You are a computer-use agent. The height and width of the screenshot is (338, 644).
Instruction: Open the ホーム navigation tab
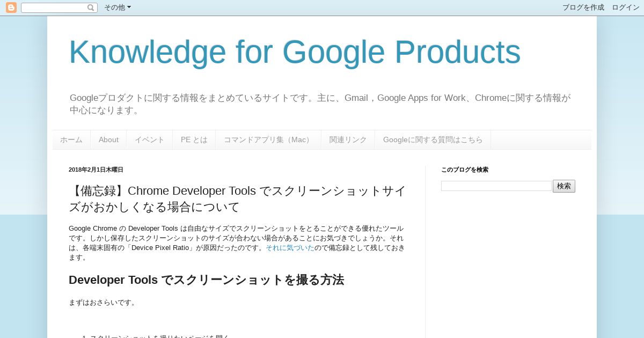[71, 139]
